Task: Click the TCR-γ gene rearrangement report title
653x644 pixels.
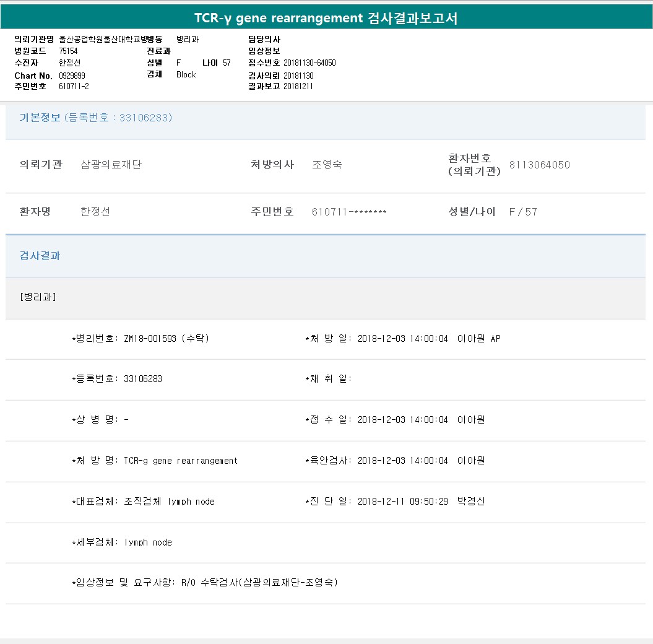Action: pyautogui.click(x=326, y=18)
